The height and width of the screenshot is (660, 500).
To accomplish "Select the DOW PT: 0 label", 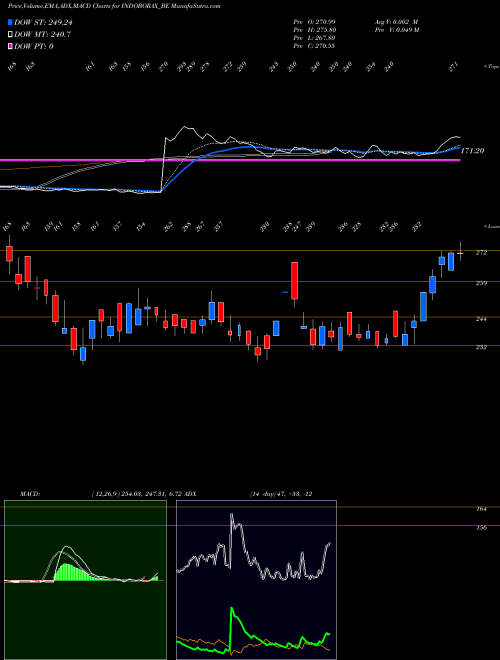I will coord(34,46).
